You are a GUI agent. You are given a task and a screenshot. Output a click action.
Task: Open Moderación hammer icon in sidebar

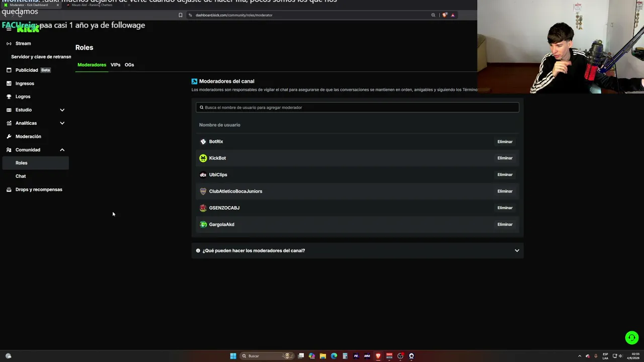tap(9, 136)
